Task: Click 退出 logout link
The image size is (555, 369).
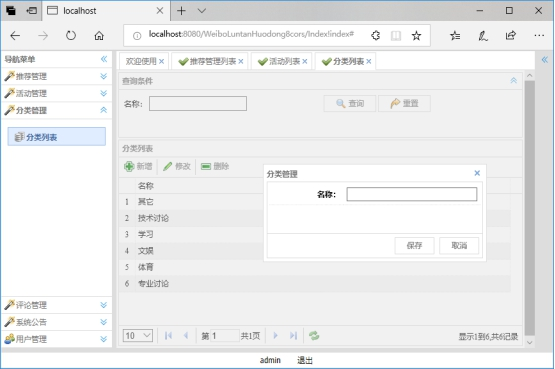Action: 305,360
